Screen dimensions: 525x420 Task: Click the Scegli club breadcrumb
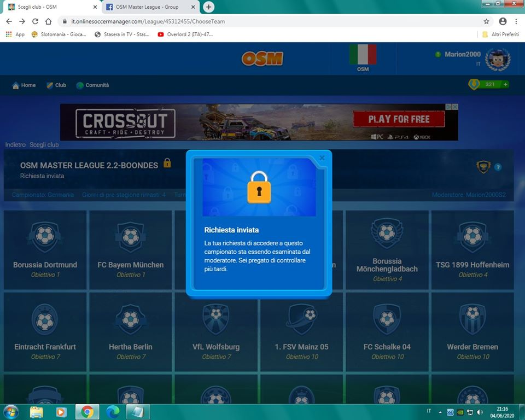(44, 145)
